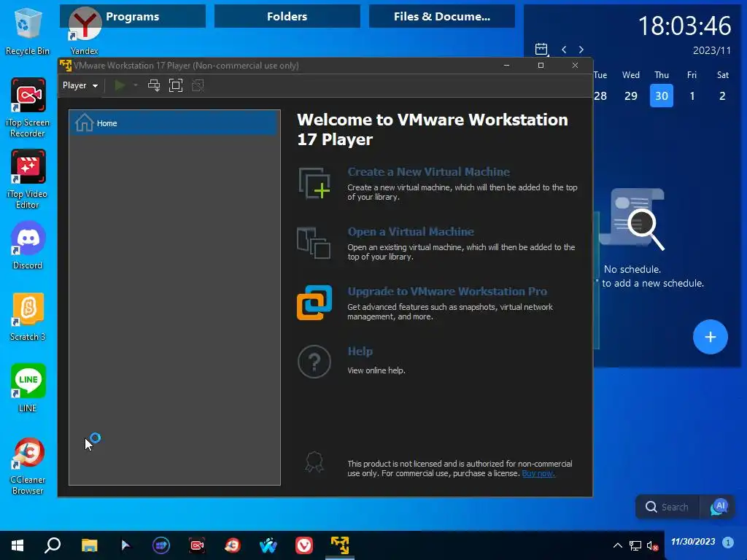Click VMware Player taskbar icon
Viewport: 747px width, 560px height.
(x=340, y=545)
